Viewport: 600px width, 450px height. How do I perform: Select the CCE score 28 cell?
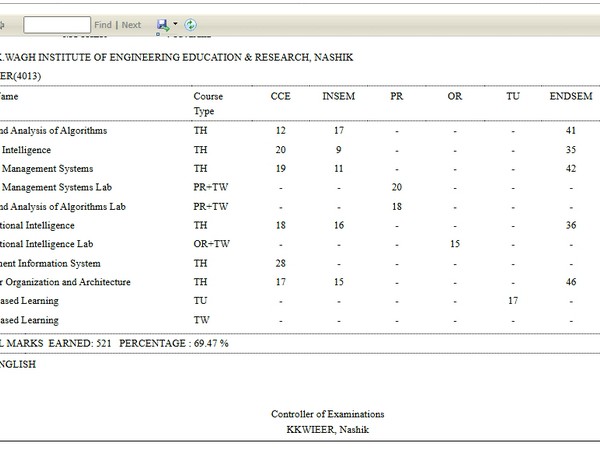[x=281, y=263]
